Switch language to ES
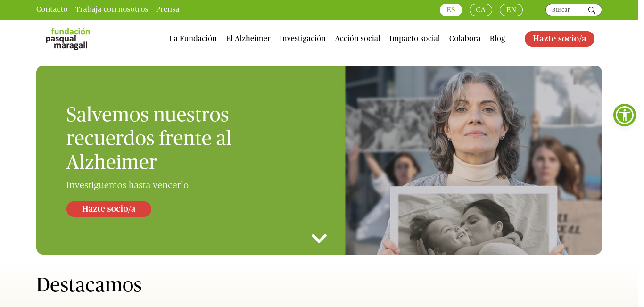The height and width of the screenshot is (307, 644). tap(451, 10)
